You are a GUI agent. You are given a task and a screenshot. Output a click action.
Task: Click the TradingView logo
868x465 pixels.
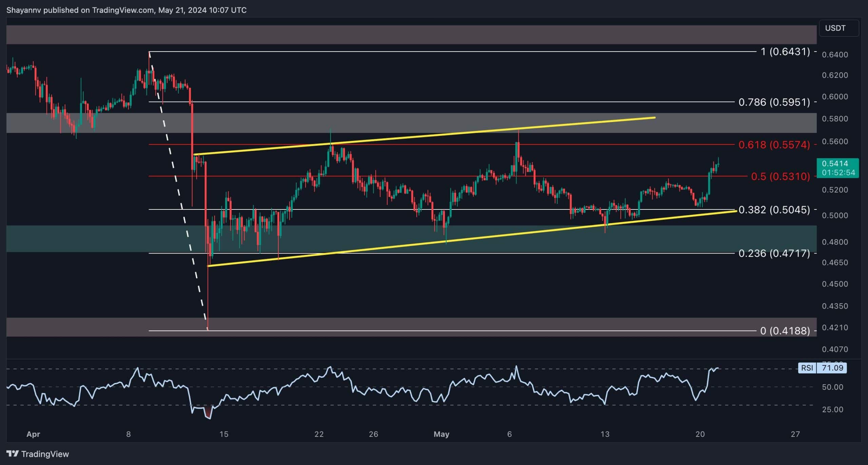pos(38,454)
